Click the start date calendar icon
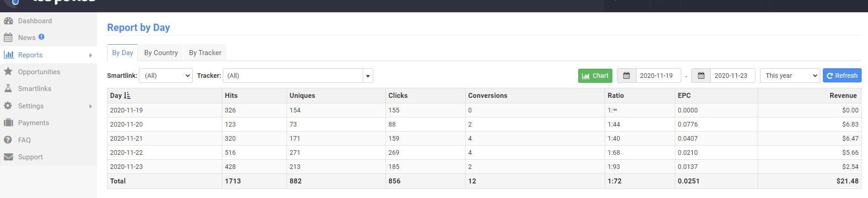 (627, 76)
